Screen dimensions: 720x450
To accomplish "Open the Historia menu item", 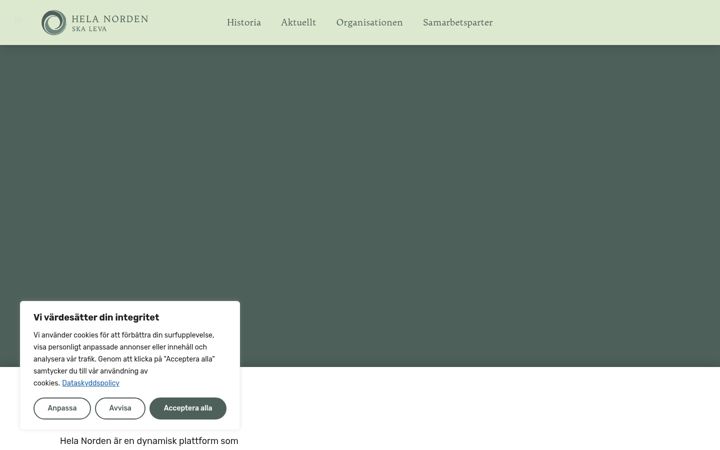I will point(244,22).
